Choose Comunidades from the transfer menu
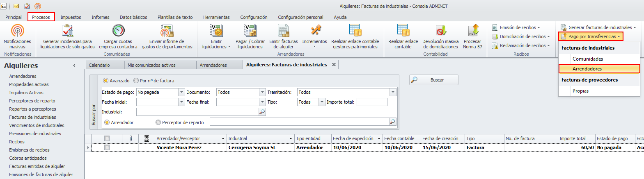The width and height of the screenshot is (644, 179). pyautogui.click(x=588, y=59)
